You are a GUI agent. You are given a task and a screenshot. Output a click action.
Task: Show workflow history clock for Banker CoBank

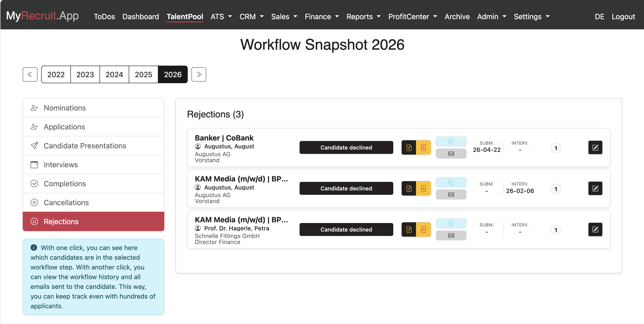(x=451, y=141)
